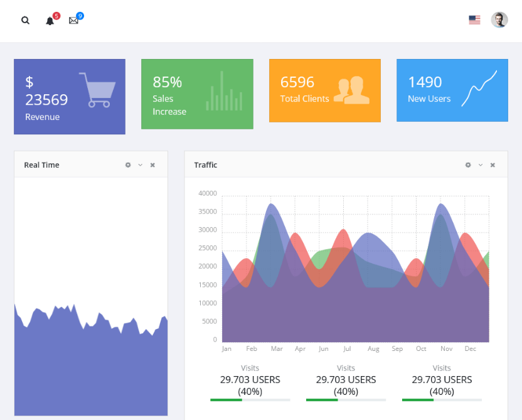Open Real Time panel settings gear
Screen dimensions: 522x420
coord(128,165)
